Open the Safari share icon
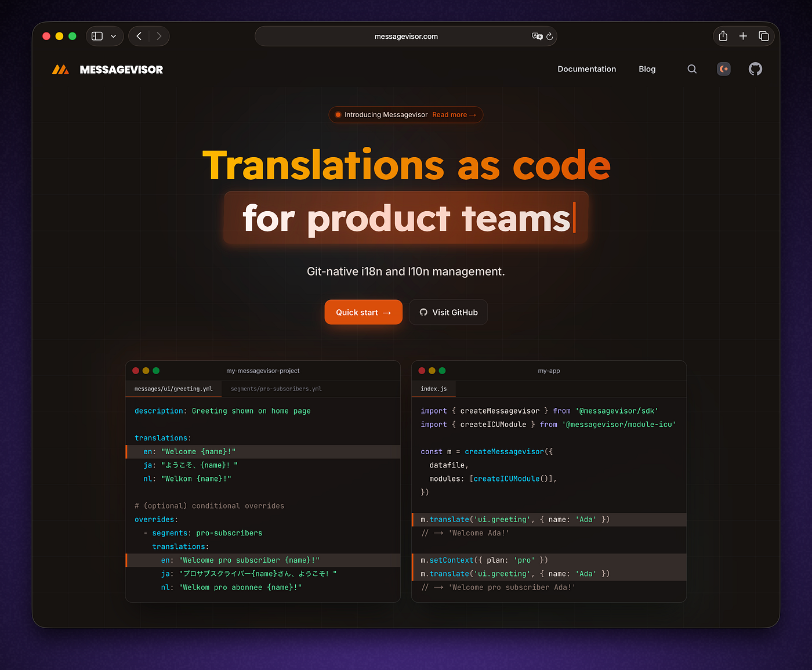Screen dimensions: 812x670 point(723,36)
